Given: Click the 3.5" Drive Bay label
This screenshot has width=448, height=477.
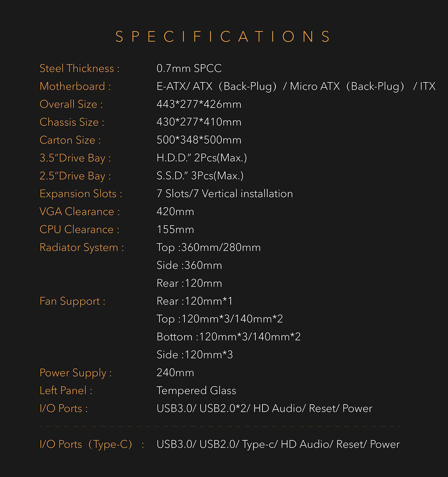Looking at the screenshot, I should click(x=75, y=158).
